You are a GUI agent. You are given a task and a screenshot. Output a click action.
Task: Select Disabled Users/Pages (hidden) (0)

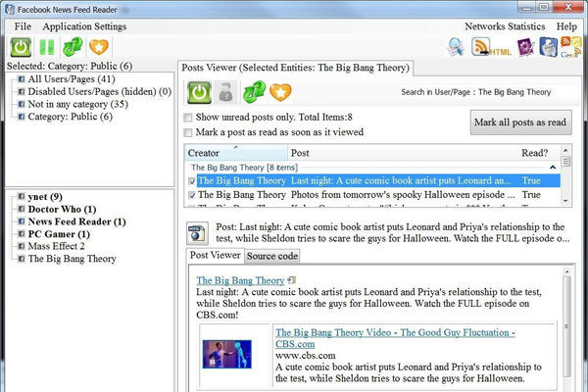[x=99, y=91]
